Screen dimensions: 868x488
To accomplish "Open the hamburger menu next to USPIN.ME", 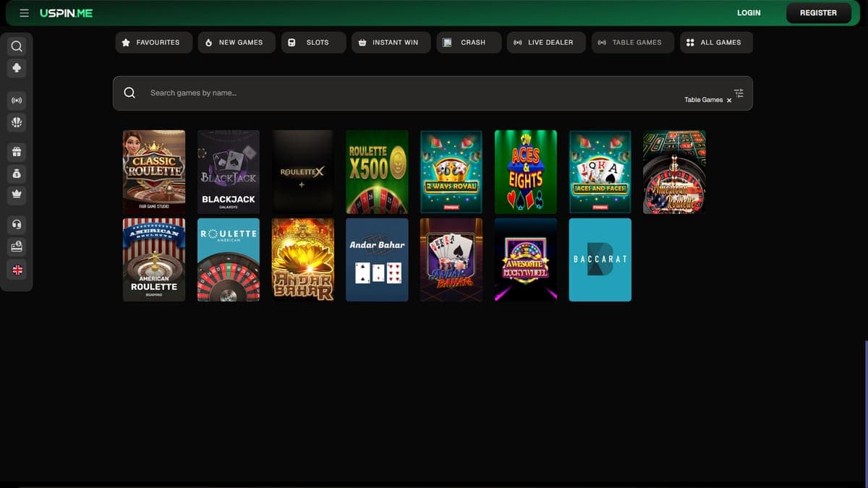I will coord(25,13).
